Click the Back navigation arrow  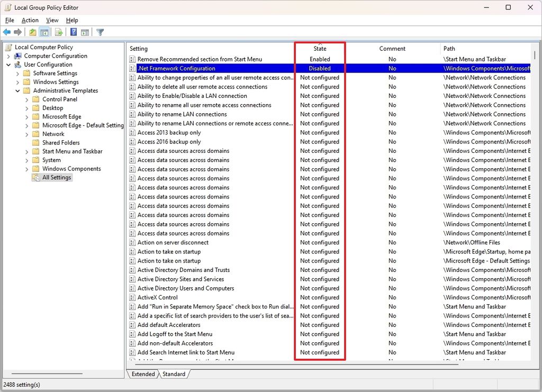[x=7, y=32]
